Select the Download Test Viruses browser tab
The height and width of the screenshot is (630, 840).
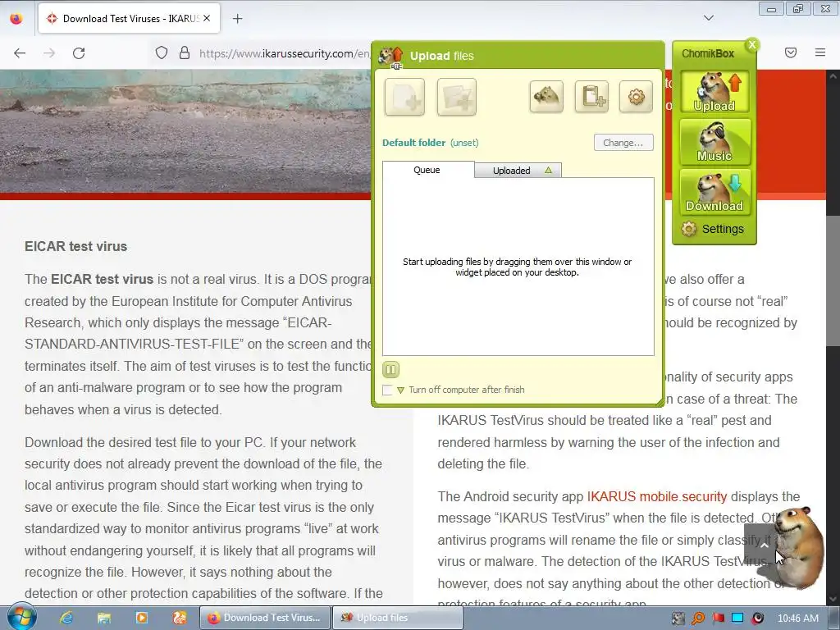129,19
